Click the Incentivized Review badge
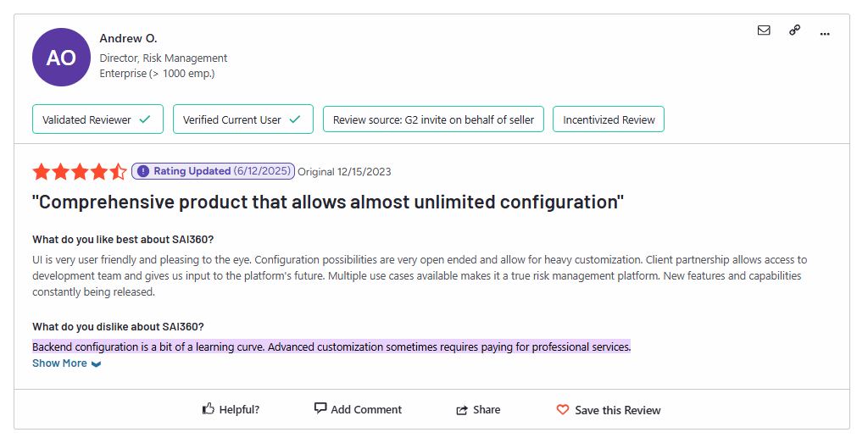 (x=609, y=119)
